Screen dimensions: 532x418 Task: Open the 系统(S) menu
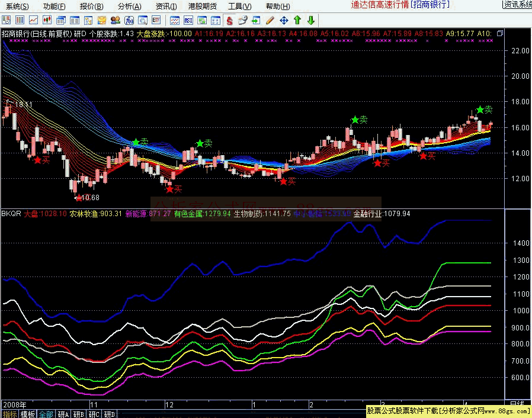coord(17,6)
